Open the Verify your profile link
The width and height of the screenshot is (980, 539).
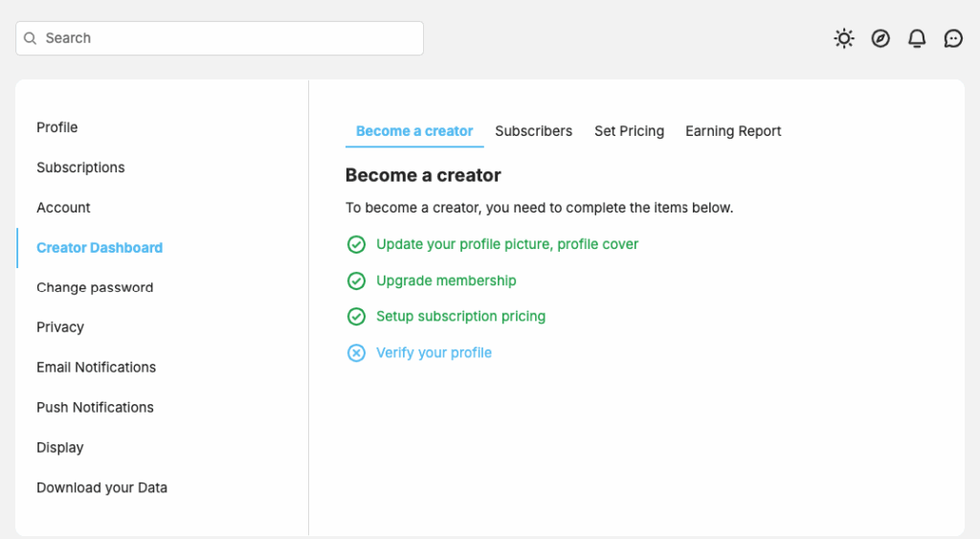pos(434,352)
